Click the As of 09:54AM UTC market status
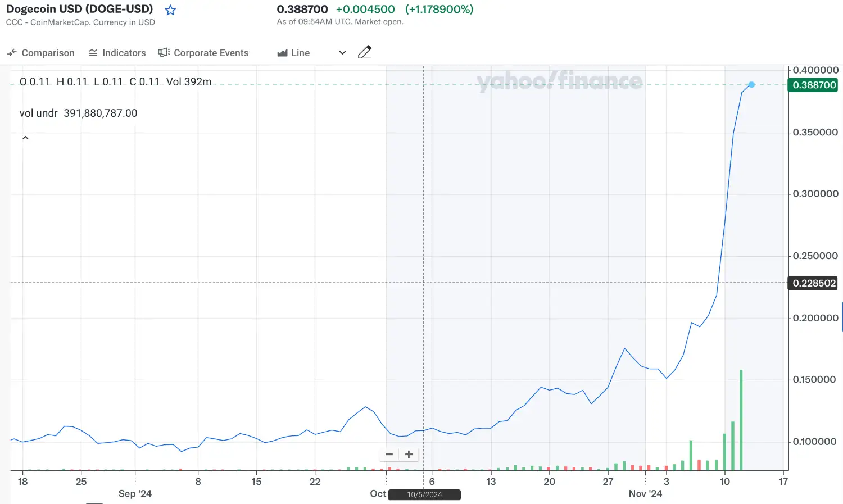 [340, 22]
